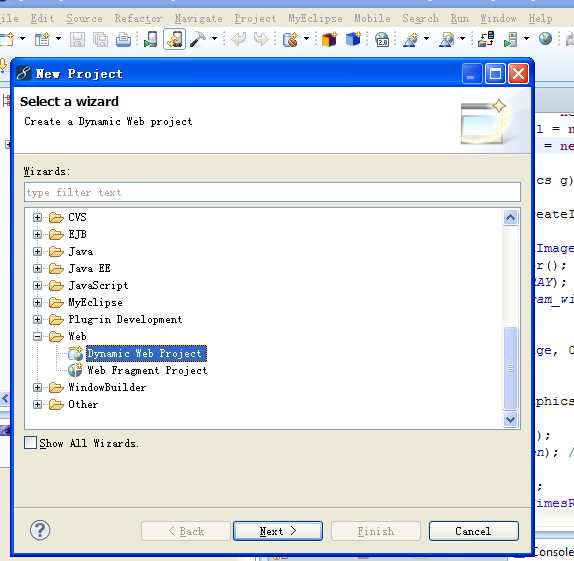Open dropdown next to hand wizard icon
This screenshot has height=561, width=574.
coord(306,38)
